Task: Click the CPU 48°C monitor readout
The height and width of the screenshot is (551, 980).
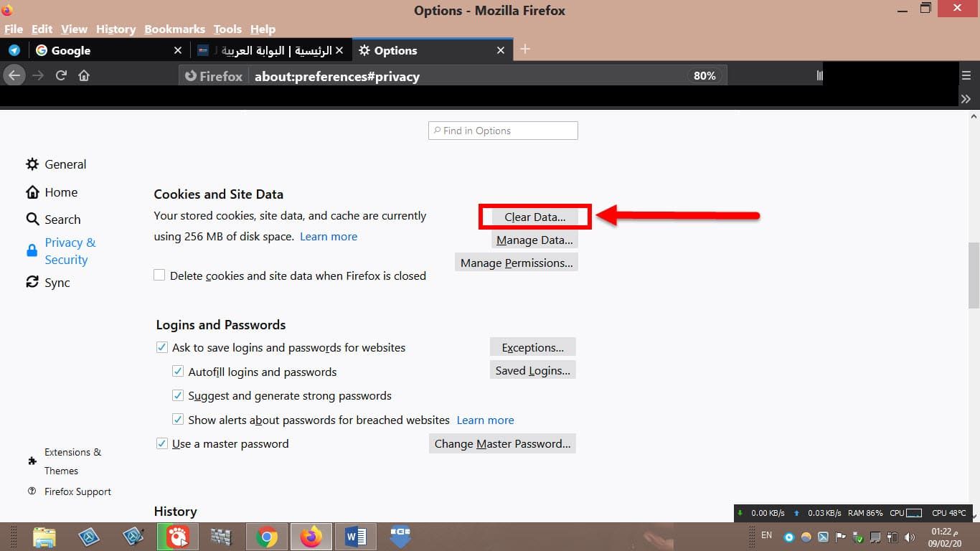Action: (x=949, y=513)
